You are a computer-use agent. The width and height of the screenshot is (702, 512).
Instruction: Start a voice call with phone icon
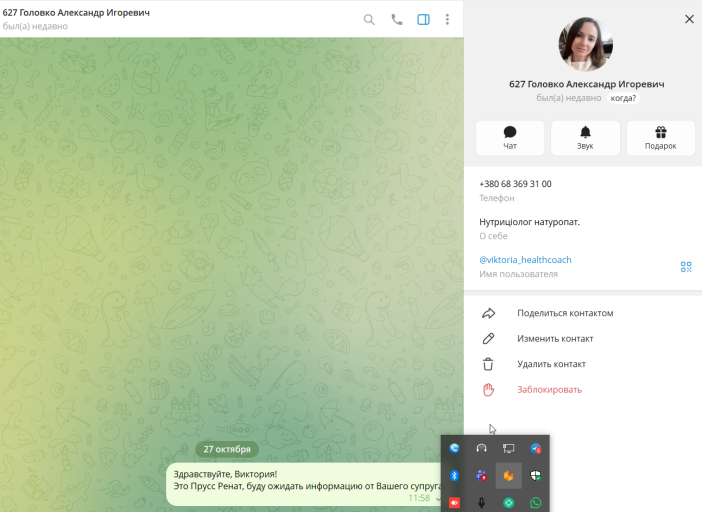(x=397, y=19)
